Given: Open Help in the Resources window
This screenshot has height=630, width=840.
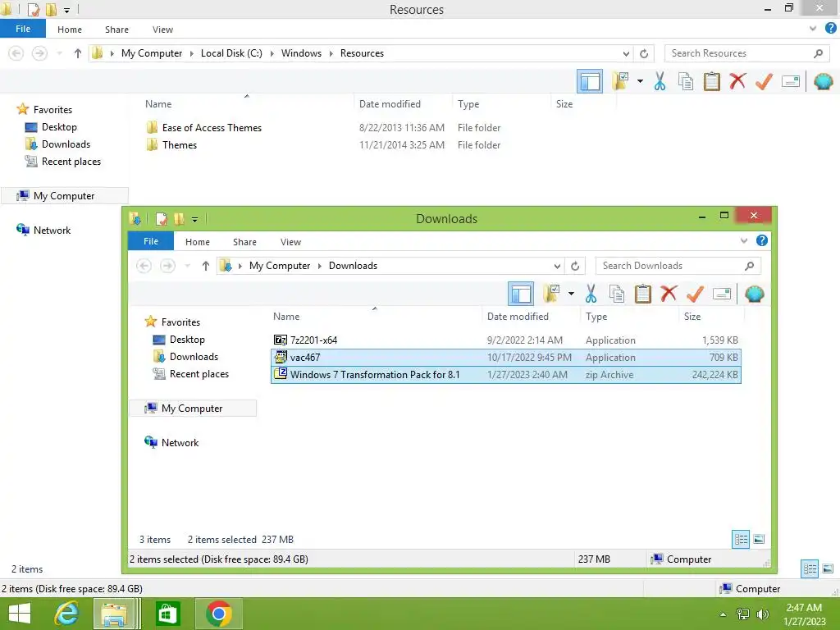Looking at the screenshot, I should [830, 29].
